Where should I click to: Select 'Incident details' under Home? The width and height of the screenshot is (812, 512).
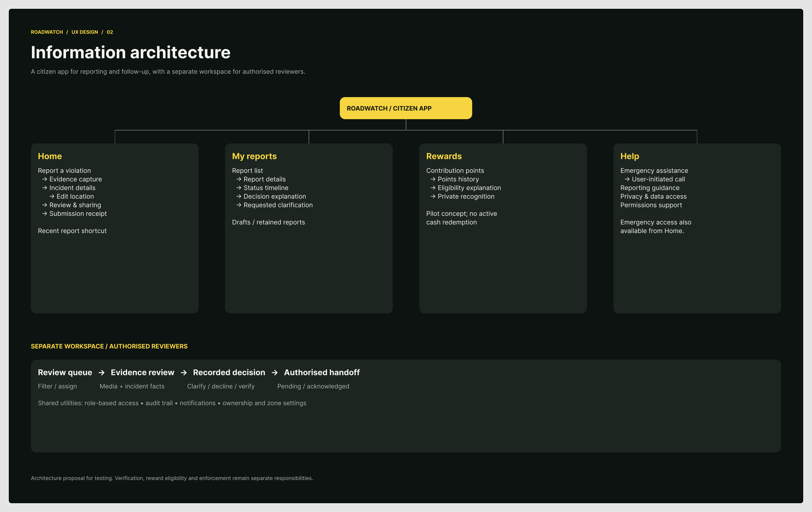coord(73,188)
